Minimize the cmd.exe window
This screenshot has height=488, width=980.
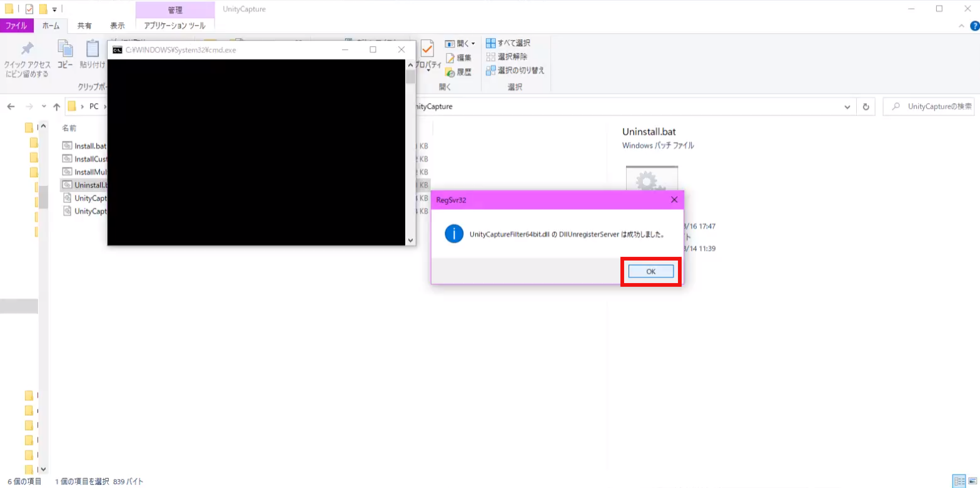click(345, 49)
